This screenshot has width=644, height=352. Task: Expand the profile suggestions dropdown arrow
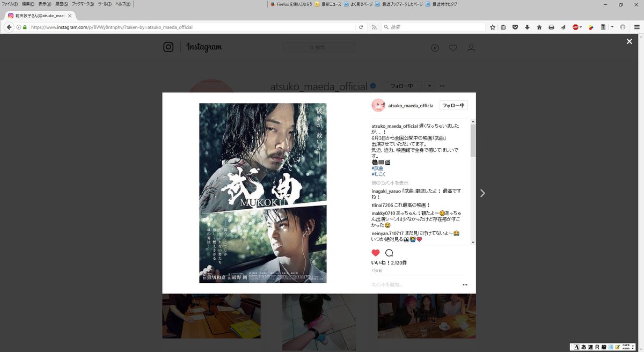coord(429,86)
